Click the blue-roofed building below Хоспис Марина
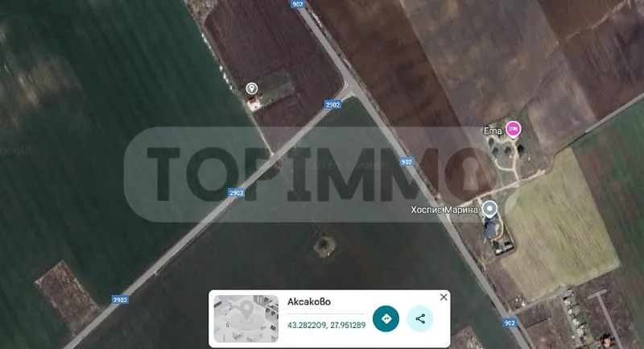Screen dimensions: 644x349 [491, 231]
